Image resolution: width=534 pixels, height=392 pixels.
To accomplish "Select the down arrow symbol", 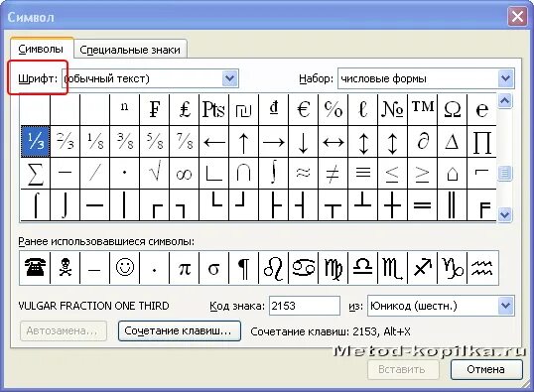I will click(304, 141).
